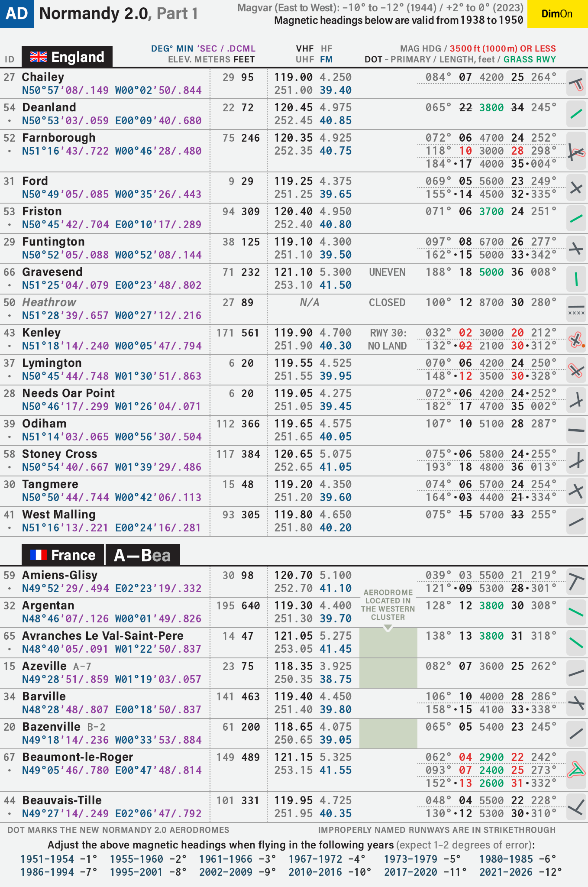The image size is (588, 887).
Task: Open Funtington runway diagram icon
Action: [x=576, y=249]
